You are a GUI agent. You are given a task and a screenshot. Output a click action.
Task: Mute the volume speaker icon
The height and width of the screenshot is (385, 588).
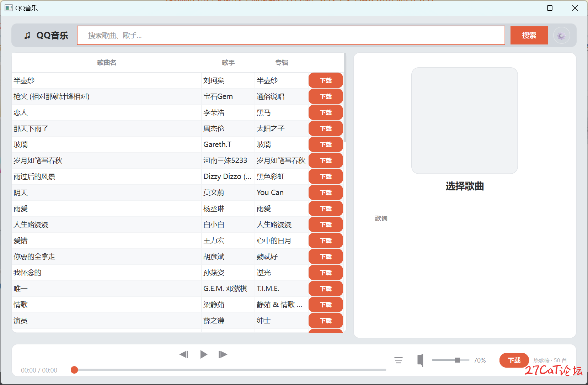(420, 360)
